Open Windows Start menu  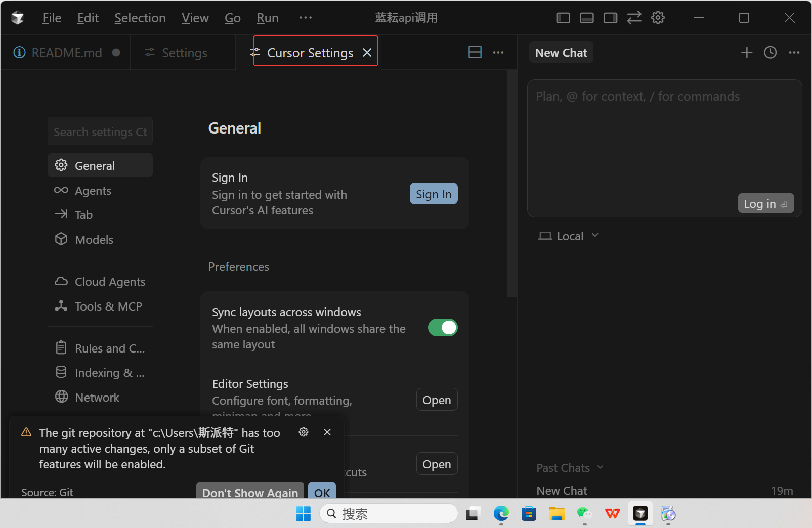[303, 514]
